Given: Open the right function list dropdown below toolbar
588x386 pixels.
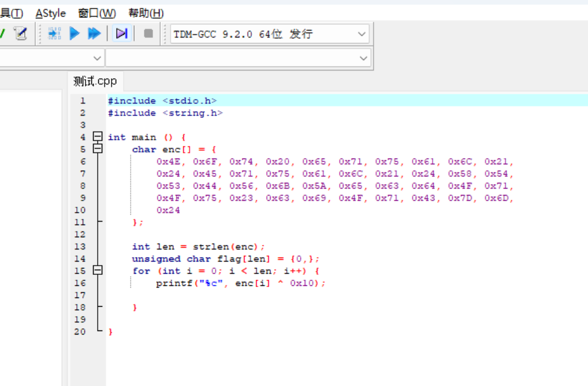Looking at the screenshot, I should 239,58.
